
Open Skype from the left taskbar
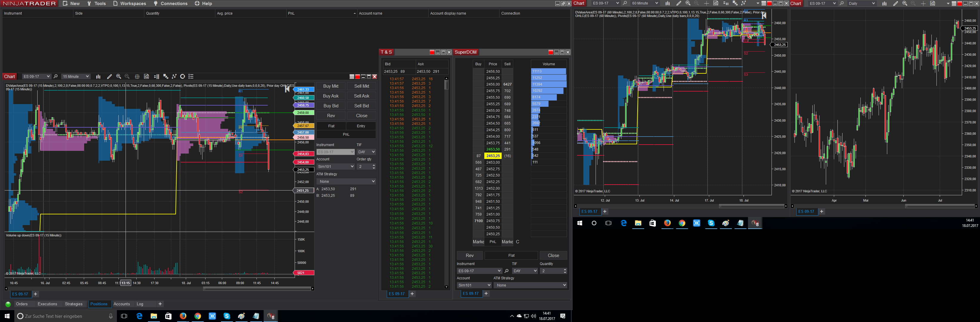pos(227,316)
